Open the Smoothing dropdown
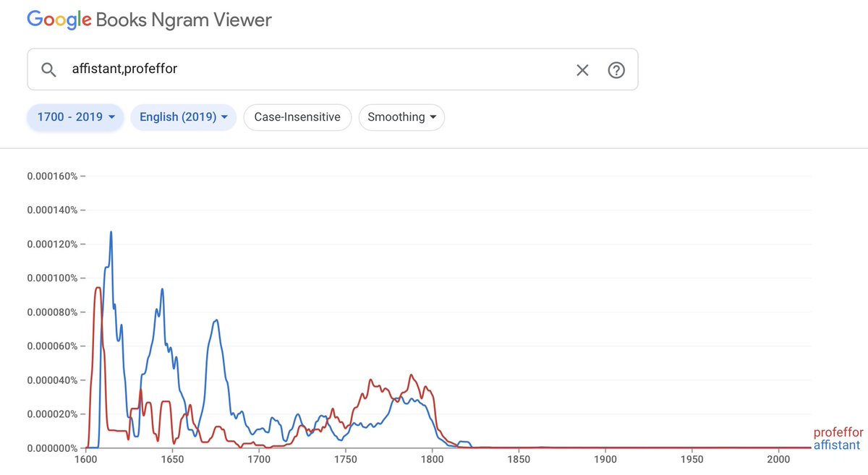 click(x=401, y=117)
